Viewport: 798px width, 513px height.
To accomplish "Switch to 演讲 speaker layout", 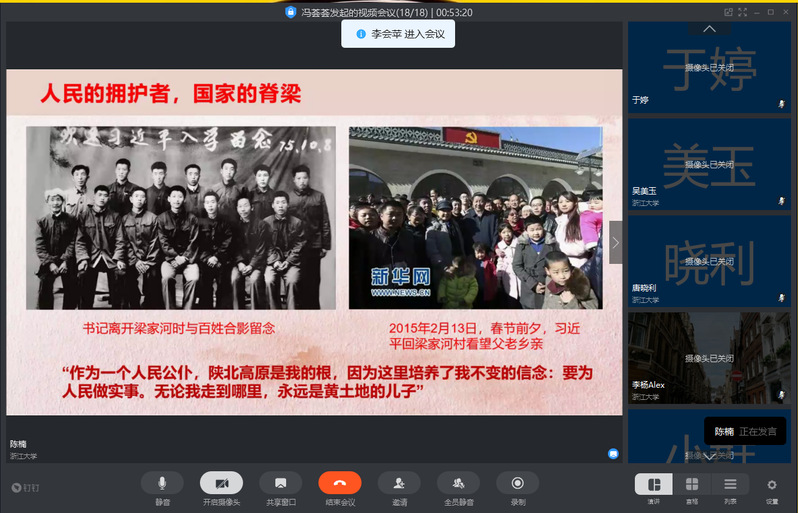I will click(x=653, y=484).
